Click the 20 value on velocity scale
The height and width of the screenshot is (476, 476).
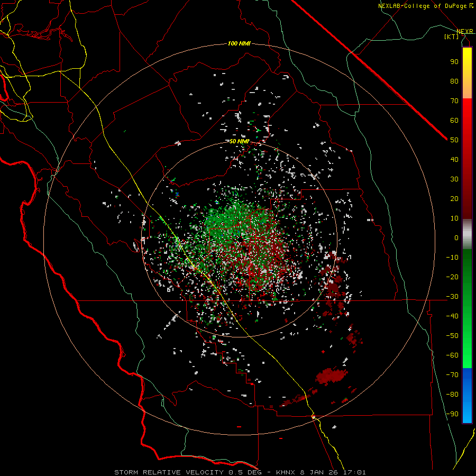tap(454, 198)
